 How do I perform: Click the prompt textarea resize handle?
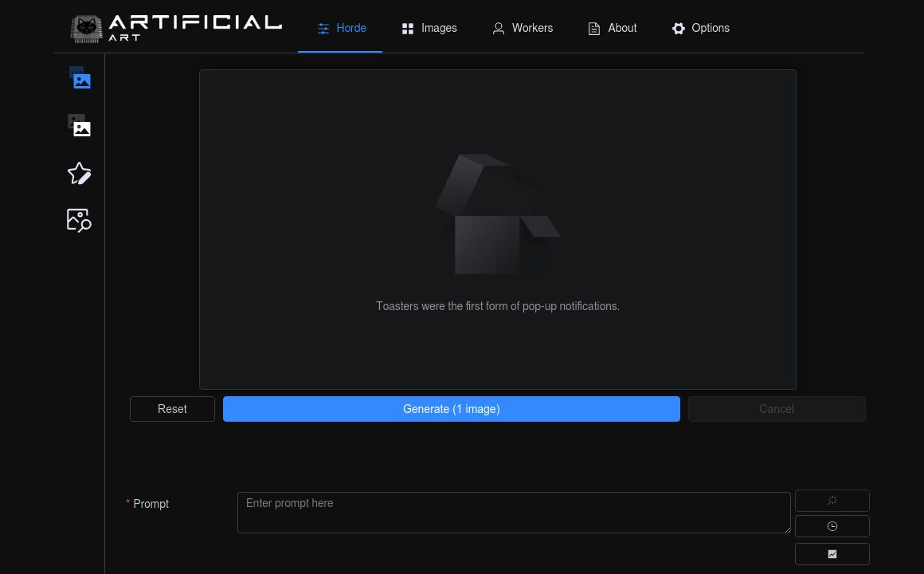(787, 529)
